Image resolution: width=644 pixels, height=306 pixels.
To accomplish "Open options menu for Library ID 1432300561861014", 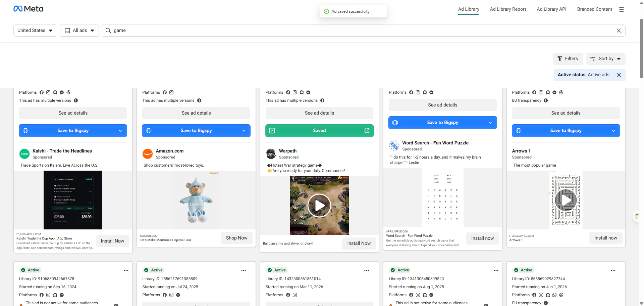I will pos(367,270).
